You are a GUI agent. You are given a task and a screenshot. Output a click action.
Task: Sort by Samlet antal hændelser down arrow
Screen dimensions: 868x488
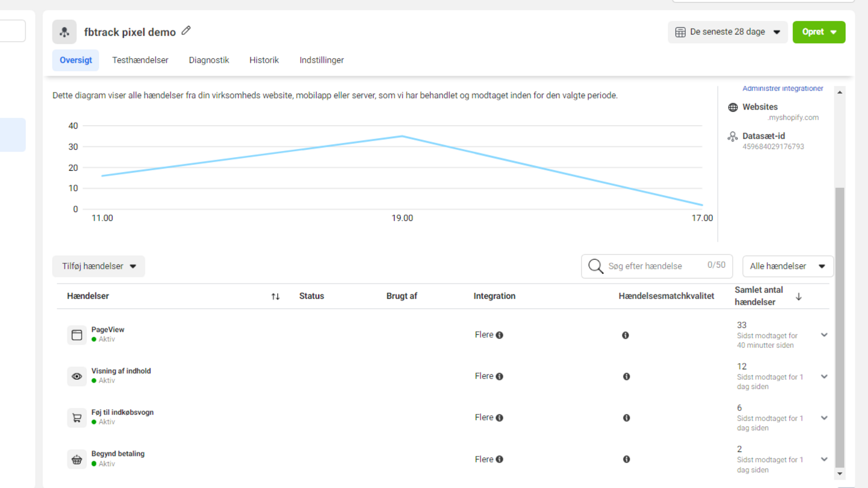click(799, 297)
